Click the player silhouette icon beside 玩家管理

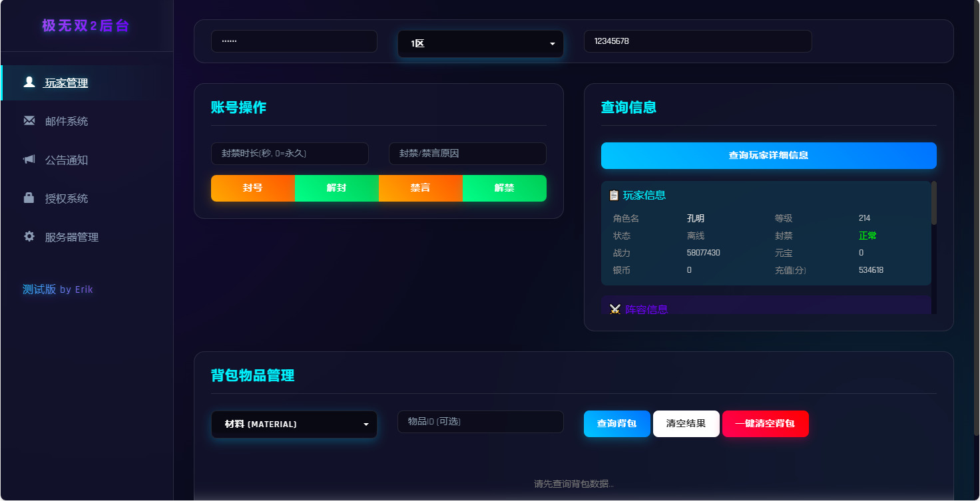(28, 82)
